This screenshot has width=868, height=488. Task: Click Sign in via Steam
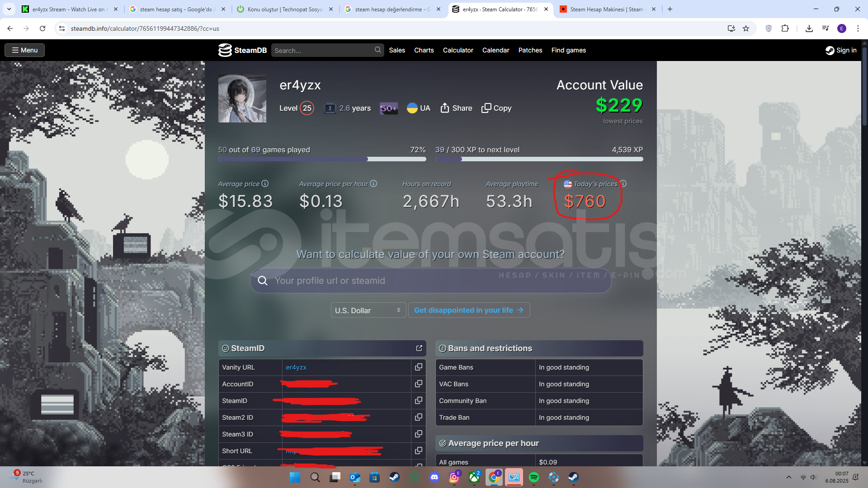[841, 50]
